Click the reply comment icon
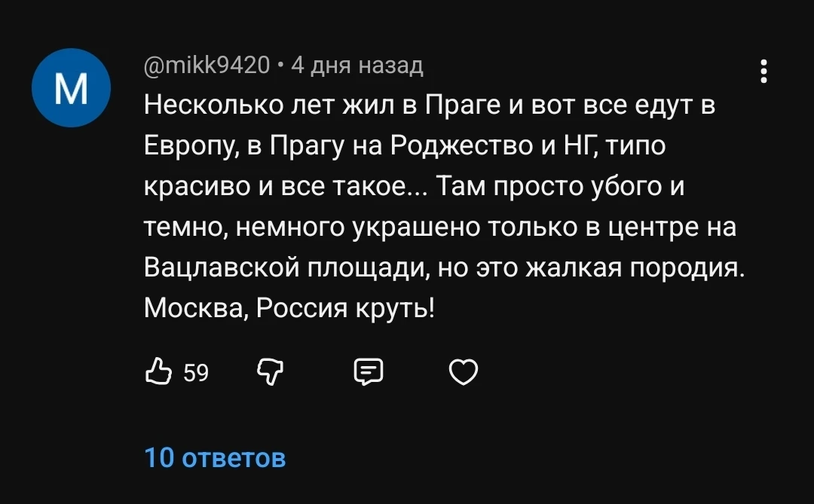The image size is (814, 504). 369,371
